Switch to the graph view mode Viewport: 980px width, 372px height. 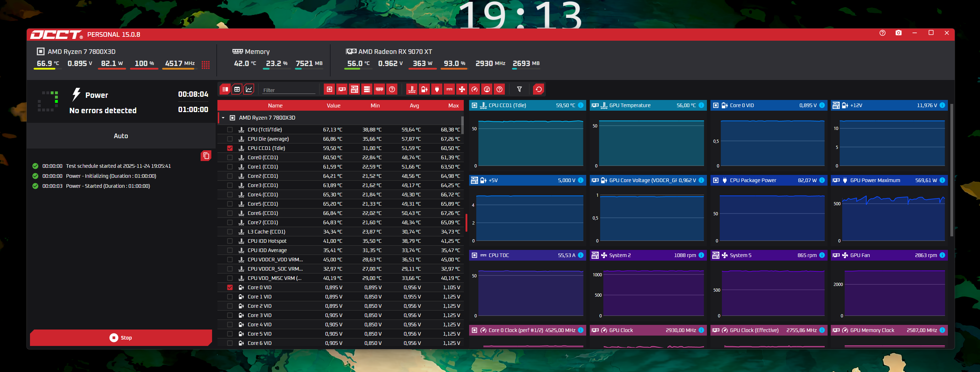[x=249, y=89]
